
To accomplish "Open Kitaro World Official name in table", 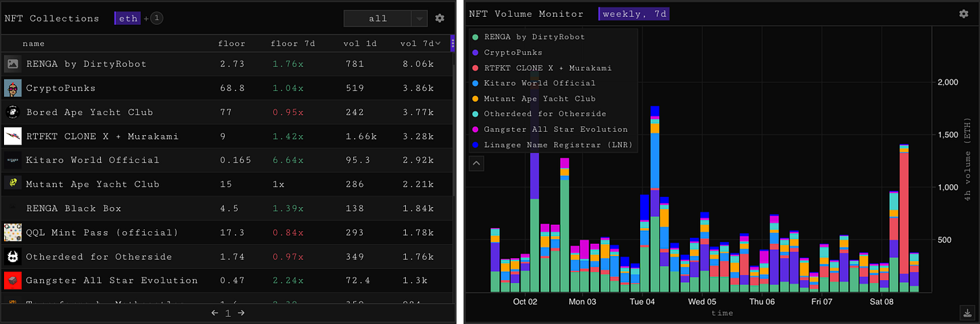I will click(93, 160).
